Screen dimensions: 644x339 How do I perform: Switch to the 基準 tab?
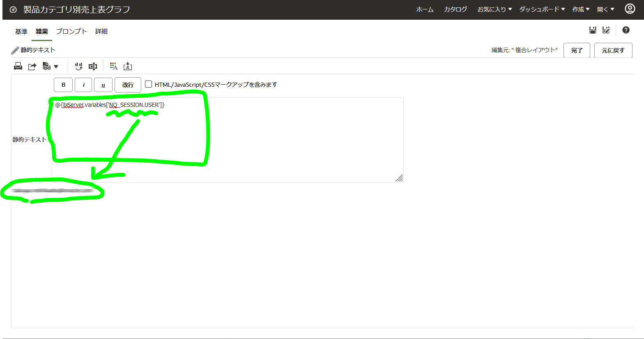point(21,32)
